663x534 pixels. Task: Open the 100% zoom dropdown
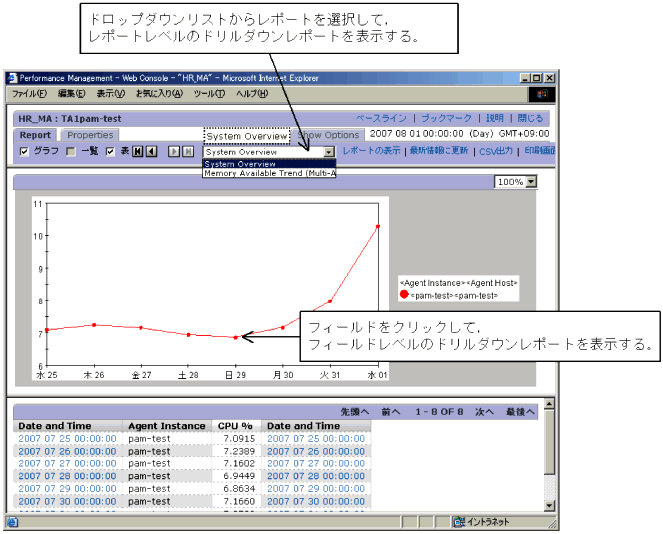click(531, 182)
